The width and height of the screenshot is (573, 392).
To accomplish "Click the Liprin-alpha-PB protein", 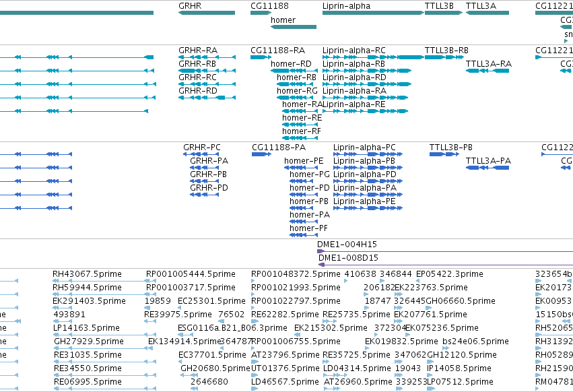I will point(368,168).
